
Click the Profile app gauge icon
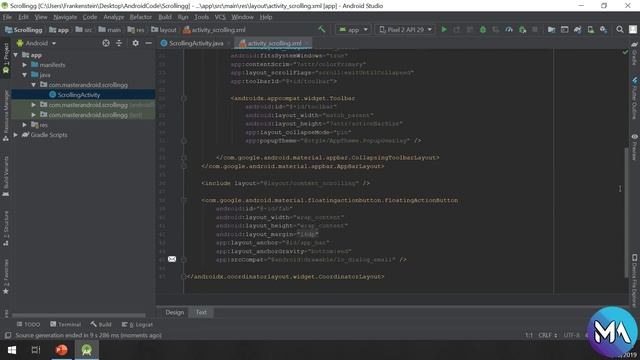tap(509, 29)
